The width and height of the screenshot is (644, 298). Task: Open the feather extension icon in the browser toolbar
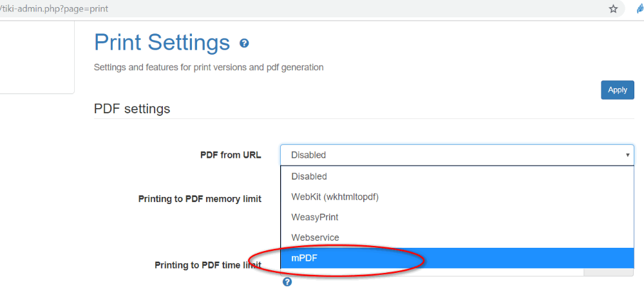tap(640, 8)
